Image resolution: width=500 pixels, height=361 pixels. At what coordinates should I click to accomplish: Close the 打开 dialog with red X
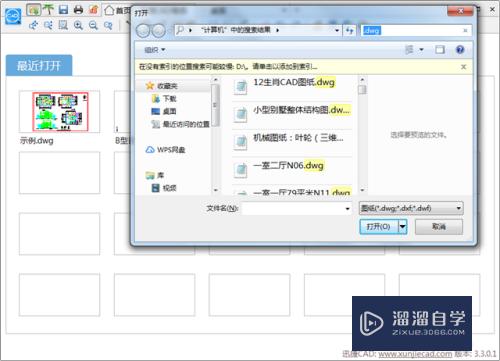(x=460, y=11)
